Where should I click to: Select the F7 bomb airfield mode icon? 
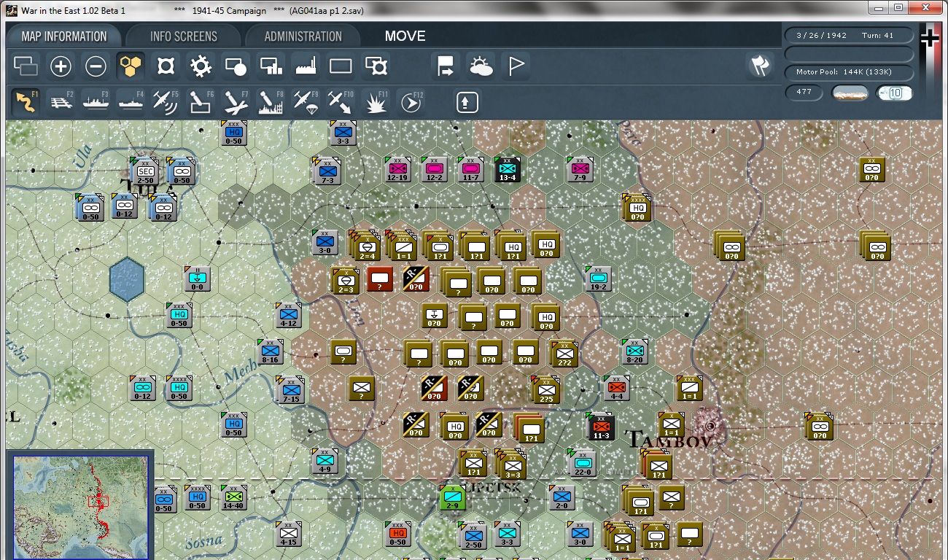[236, 102]
